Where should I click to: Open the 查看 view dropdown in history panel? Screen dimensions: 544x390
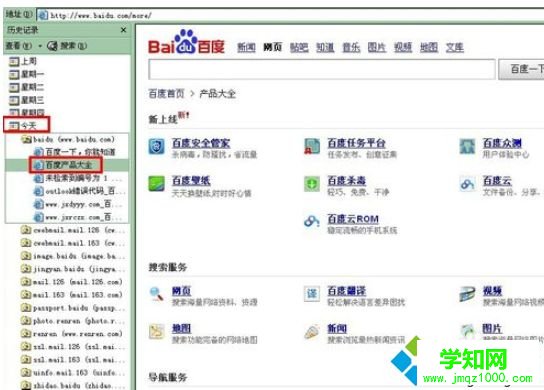(x=23, y=46)
